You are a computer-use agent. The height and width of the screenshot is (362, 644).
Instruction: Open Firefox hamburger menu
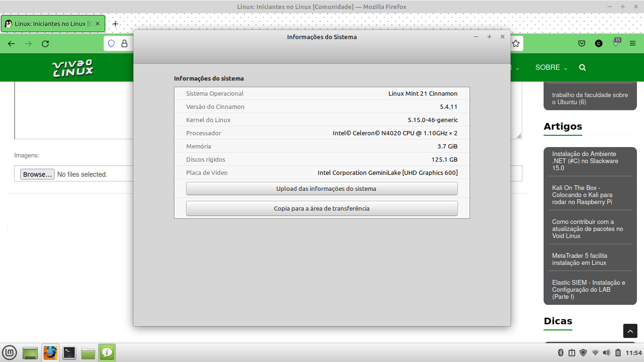tap(633, 43)
